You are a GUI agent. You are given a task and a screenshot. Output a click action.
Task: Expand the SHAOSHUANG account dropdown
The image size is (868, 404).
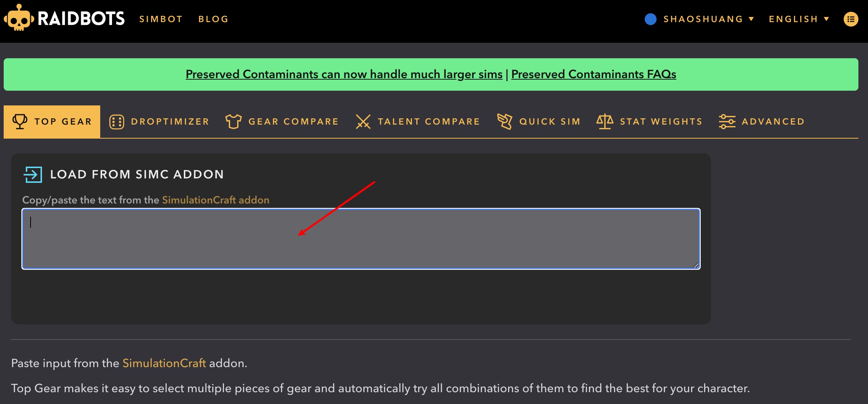708,19
